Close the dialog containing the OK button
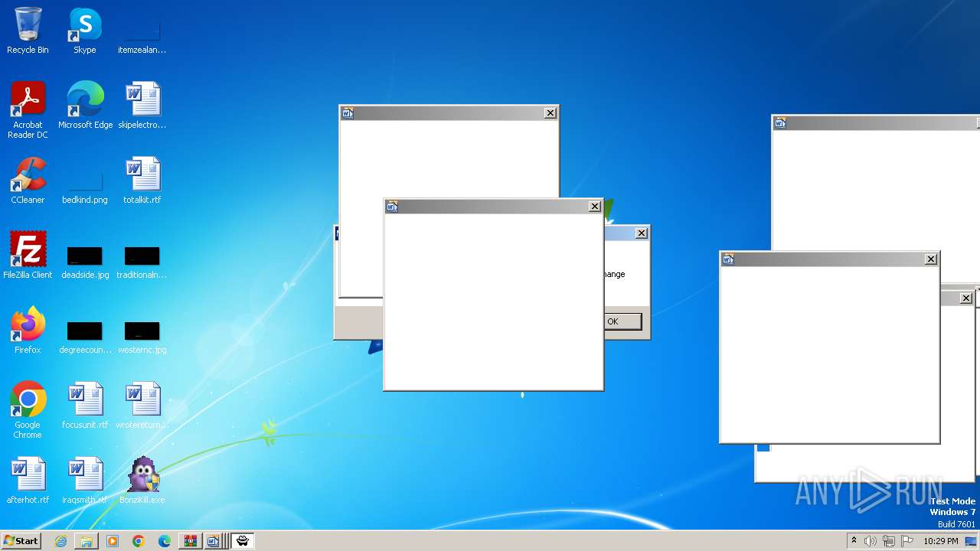 click(x=642, y=233)
